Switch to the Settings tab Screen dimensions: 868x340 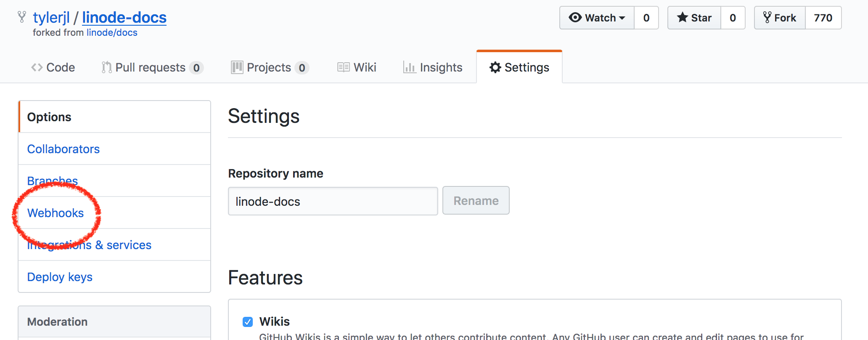click(x=519, y=67)
